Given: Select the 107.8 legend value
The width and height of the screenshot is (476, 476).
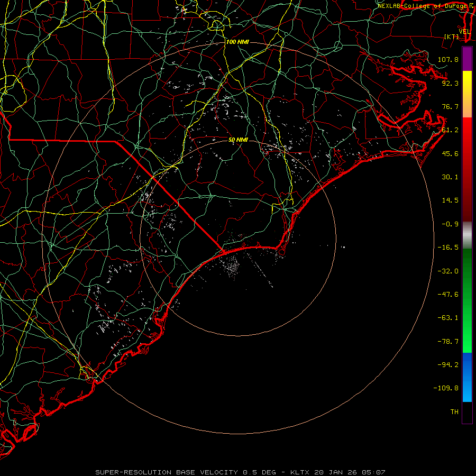Looking at the screenshot, I should tap(448, 59).
